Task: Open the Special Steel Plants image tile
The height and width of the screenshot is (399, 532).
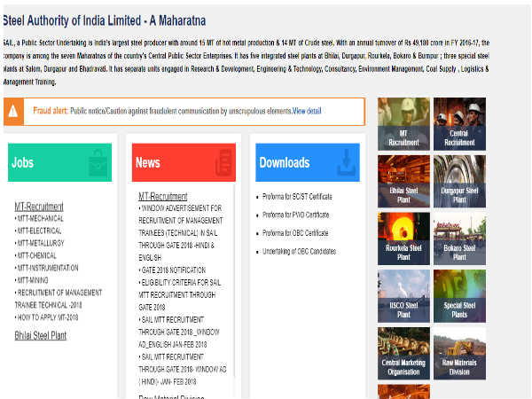Action: click(x=459, y=296)
